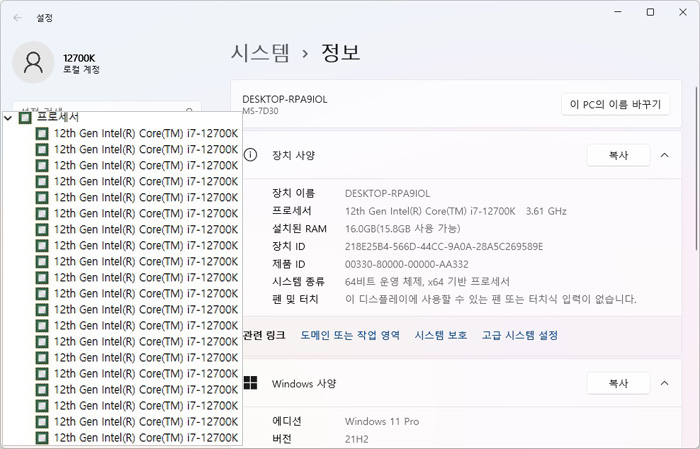This screenshot has width=700, height=449.
Task: Select the DESKTOP-RPA9IOL heading at the top card
Action: point(285,100)
